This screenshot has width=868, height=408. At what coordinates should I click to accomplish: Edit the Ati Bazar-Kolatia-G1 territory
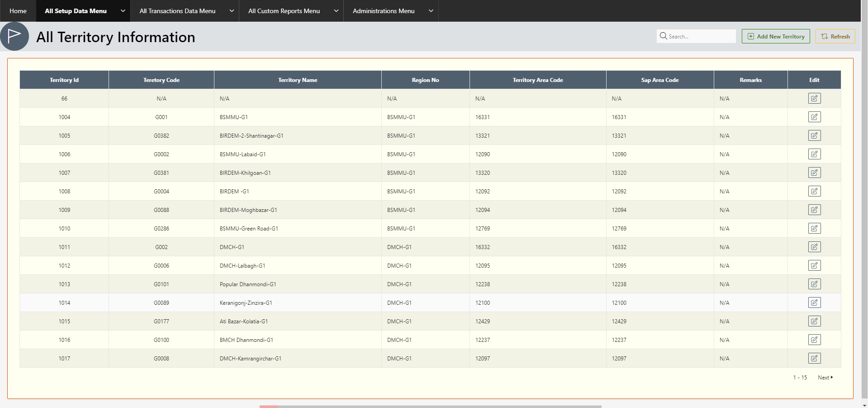[x=814, y=321]
